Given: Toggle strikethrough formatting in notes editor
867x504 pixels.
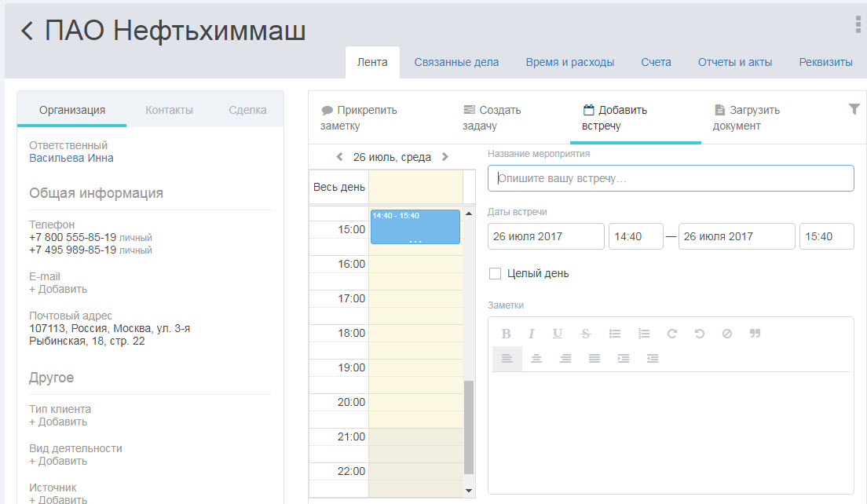Looking at the screenshot, I should click(586, 334).
